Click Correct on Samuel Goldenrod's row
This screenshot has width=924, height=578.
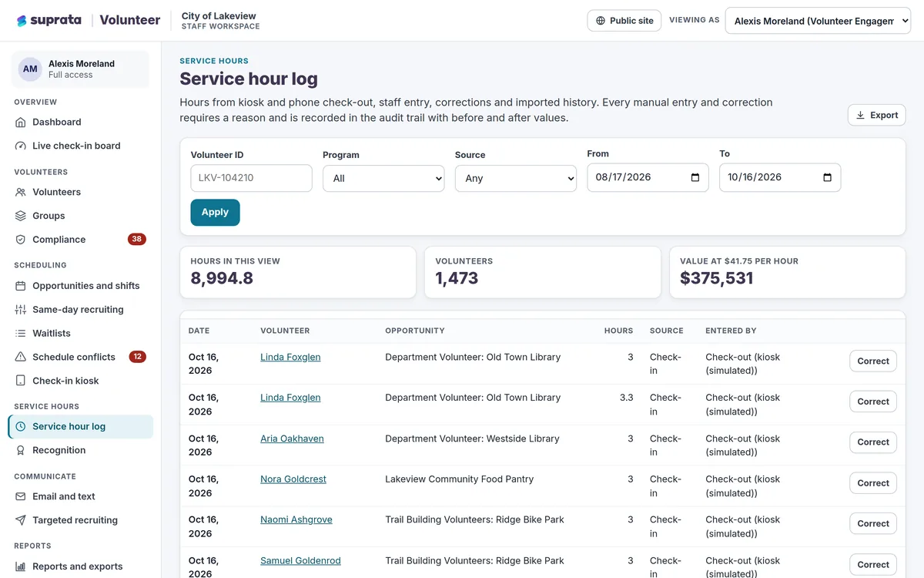(873, 564)
